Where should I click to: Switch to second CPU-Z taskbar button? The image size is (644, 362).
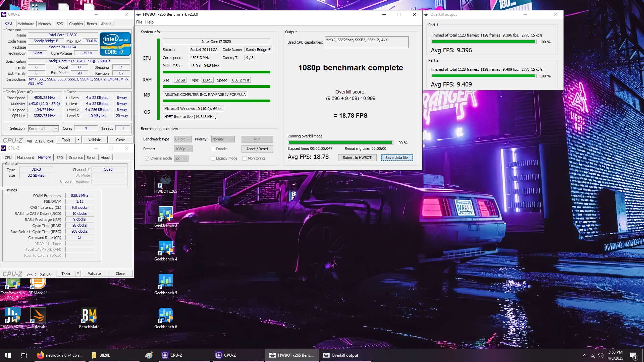click(239, 355)
